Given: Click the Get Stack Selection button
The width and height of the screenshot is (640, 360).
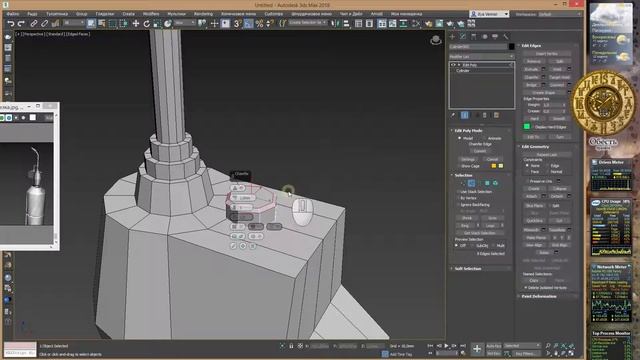Looking at the screenshot, I should point(480,233).
